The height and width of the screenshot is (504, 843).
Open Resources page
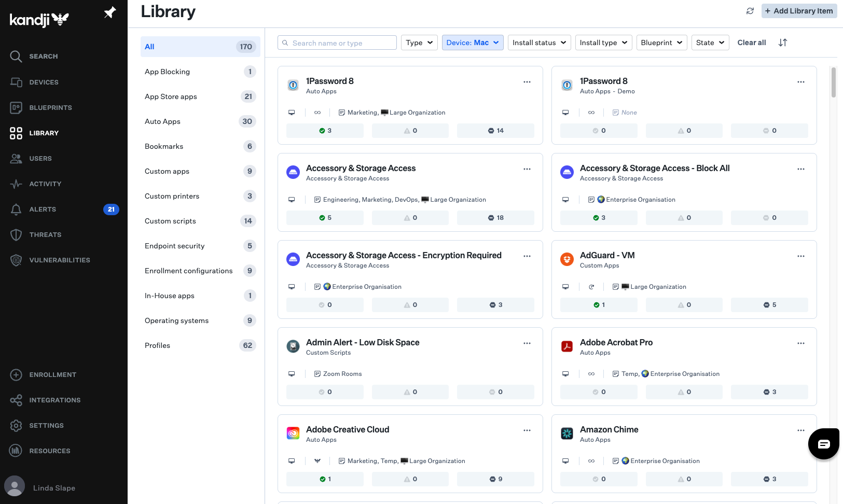tap(40, 451)
